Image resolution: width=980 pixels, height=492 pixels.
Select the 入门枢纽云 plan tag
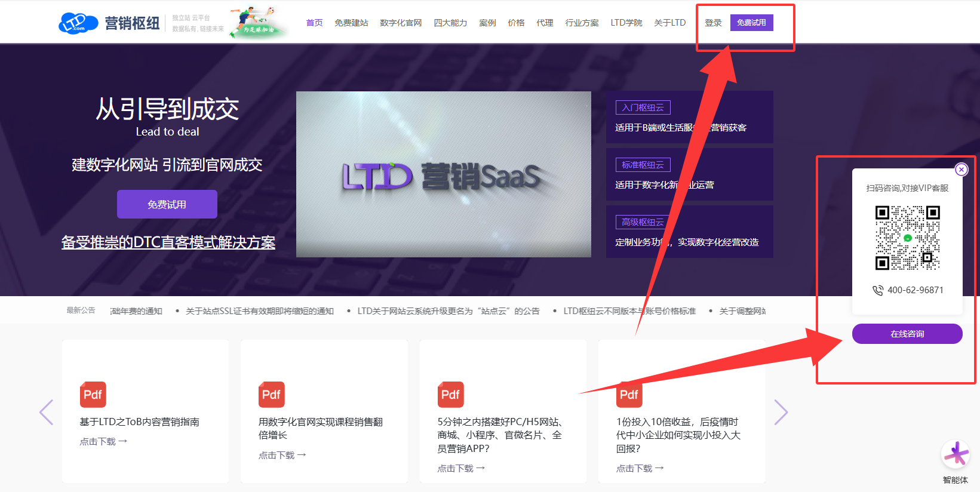643,107
